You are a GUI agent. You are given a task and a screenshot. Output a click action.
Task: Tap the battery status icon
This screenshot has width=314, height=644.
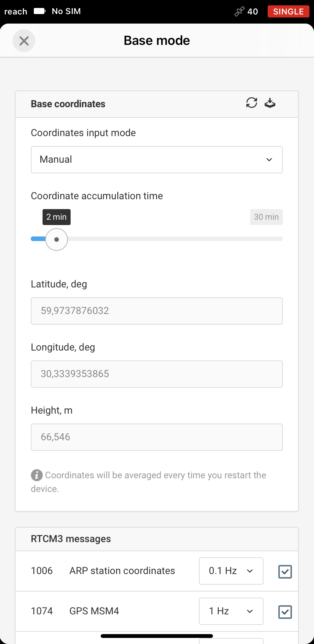click(40, 11)
